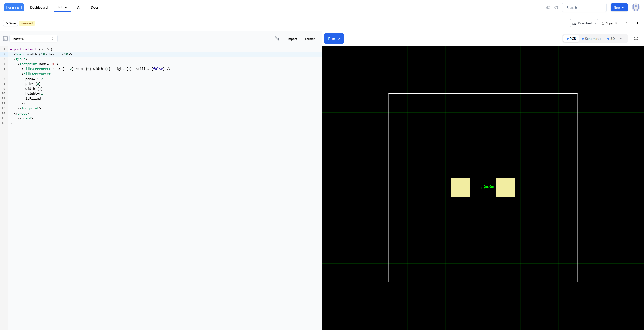The height and width of the screenshot is (330, 644).
Task: Switch to PCB view
Action: click(x=571, y=39)
